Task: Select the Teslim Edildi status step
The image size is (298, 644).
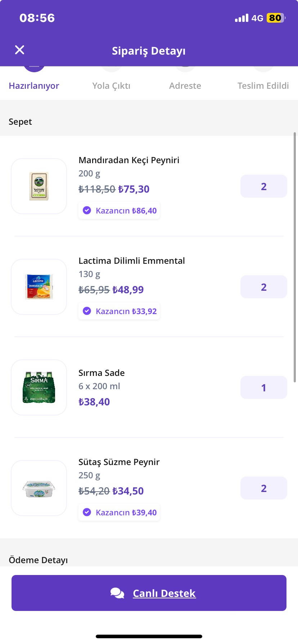Action: [x=263, y=86]
